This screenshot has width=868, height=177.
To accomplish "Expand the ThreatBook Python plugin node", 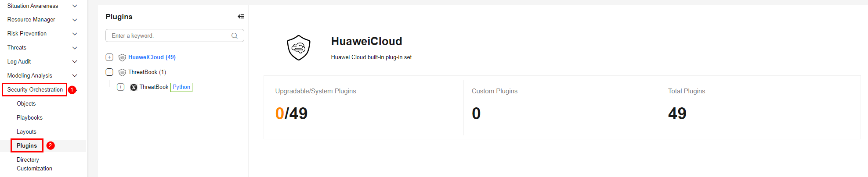I will 121,87.
